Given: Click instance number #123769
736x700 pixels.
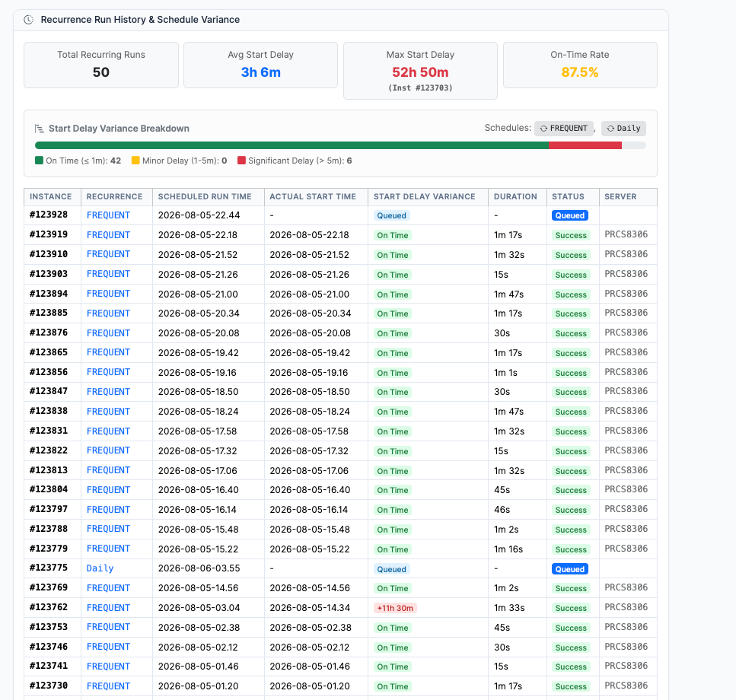Looking at the screenshot, I should pyautogui.click(x=49, y=587).
